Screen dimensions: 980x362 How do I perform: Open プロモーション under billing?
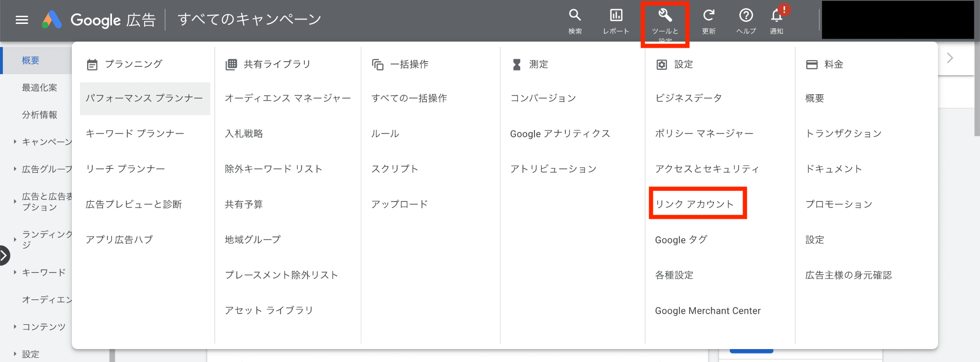pos(839,204)
